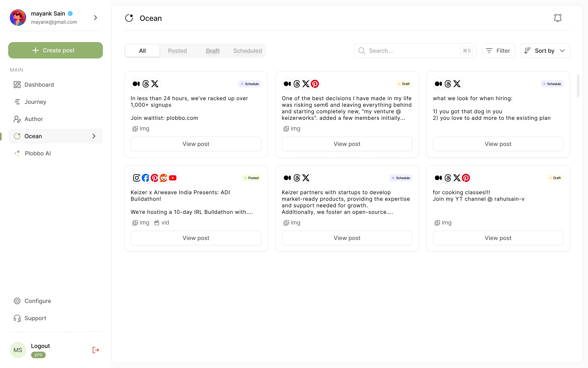Click the Instagram icon on Buildathon post
The image size is (588, 368).
(137, 178)
